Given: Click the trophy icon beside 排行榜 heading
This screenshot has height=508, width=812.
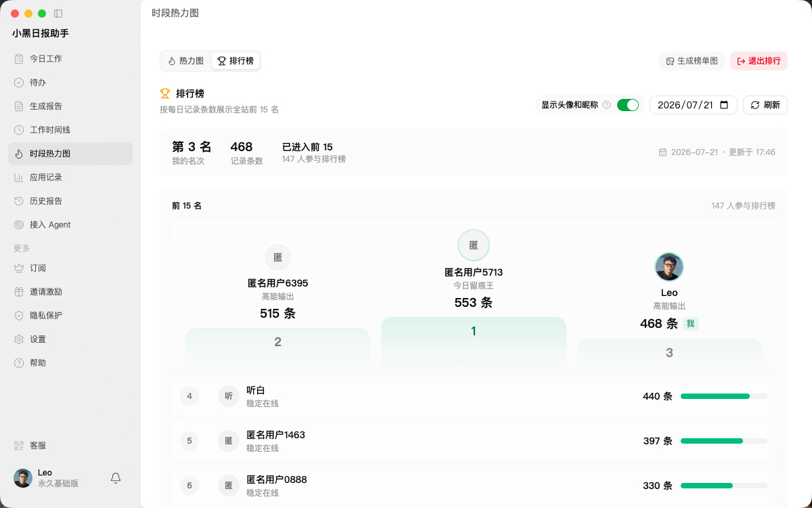Looking at the screenshot, I should [165, 93].
